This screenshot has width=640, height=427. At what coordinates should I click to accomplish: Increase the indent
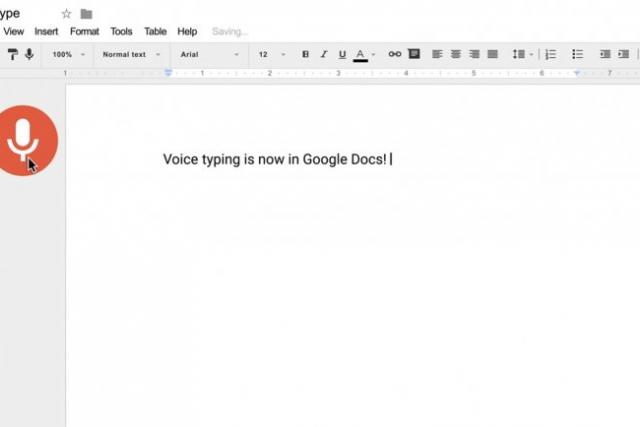(623, 54)
